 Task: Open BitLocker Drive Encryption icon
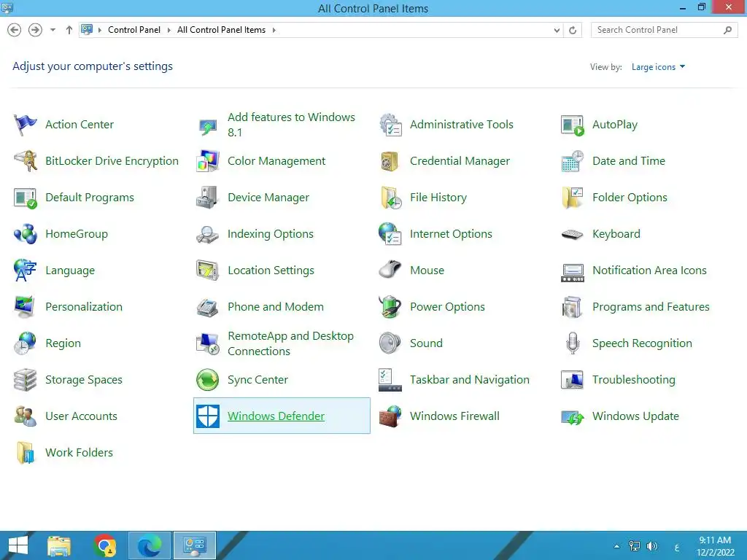pyautogui.click(x=26, y=161)
